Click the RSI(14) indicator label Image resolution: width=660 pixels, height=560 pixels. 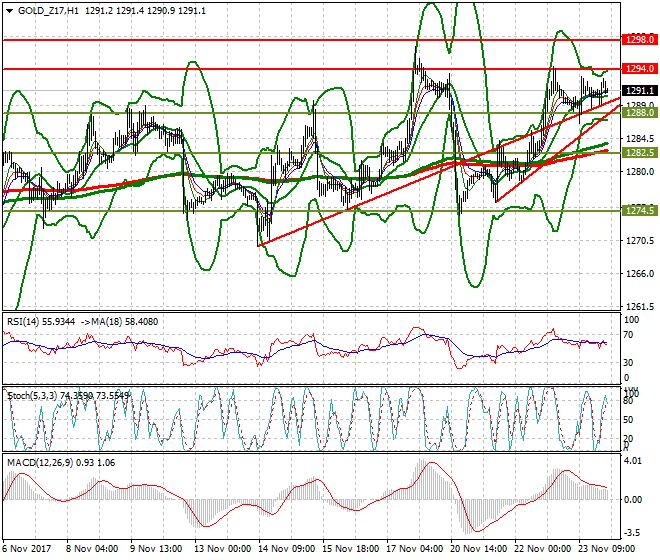coord(23,321)
